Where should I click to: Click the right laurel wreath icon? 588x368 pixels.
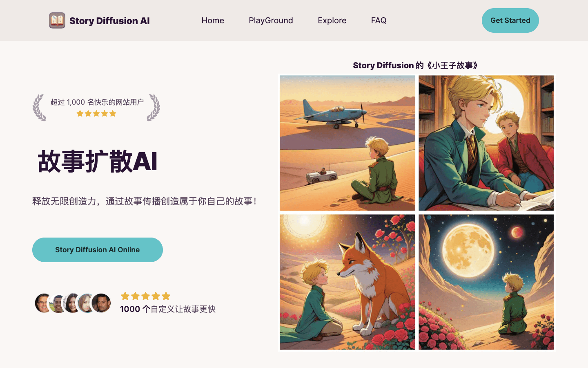pyautogui.click(x=154, y=108)
